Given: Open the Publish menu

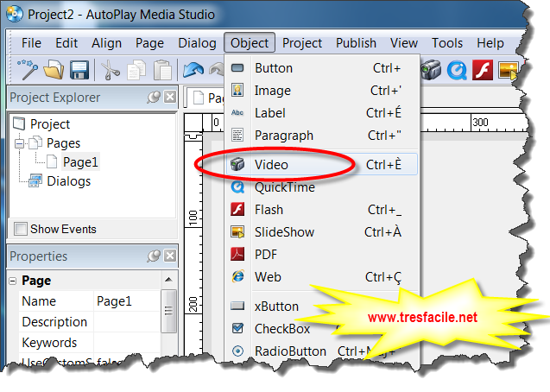Looking at the screenshot, I should (x=356, y=43).
